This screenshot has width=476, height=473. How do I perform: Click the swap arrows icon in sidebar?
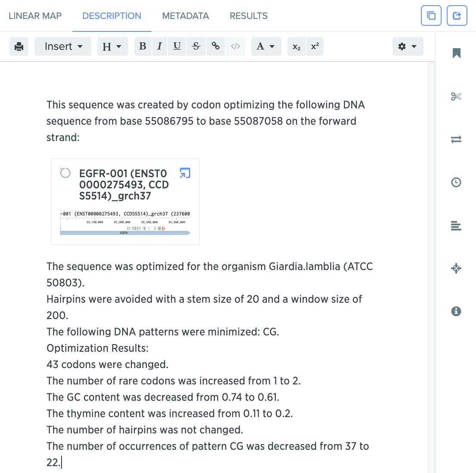[x=456, y=139]
